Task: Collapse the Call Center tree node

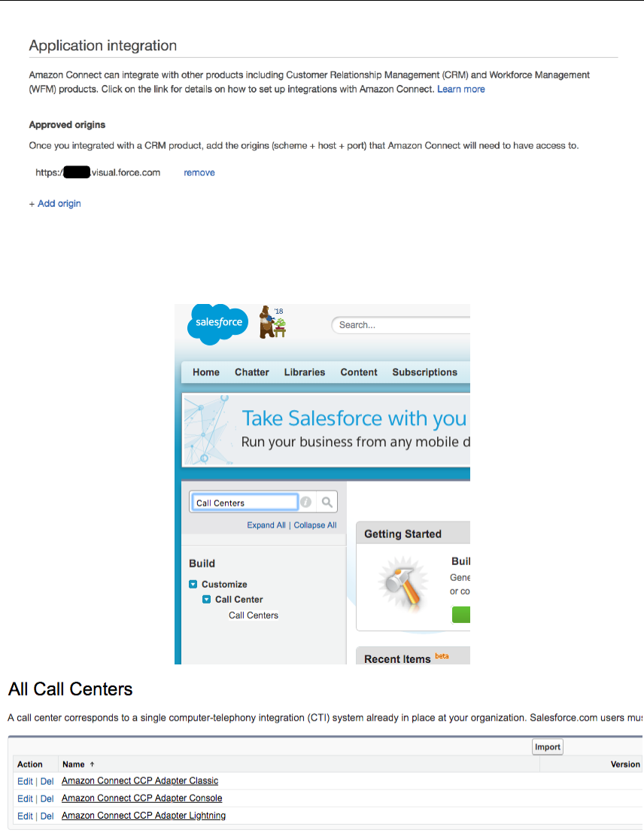Action: (x=207, y=600)
